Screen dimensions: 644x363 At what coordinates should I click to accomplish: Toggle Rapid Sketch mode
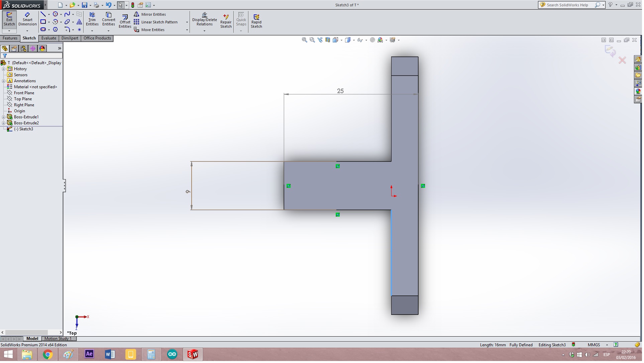coord(257,21)
